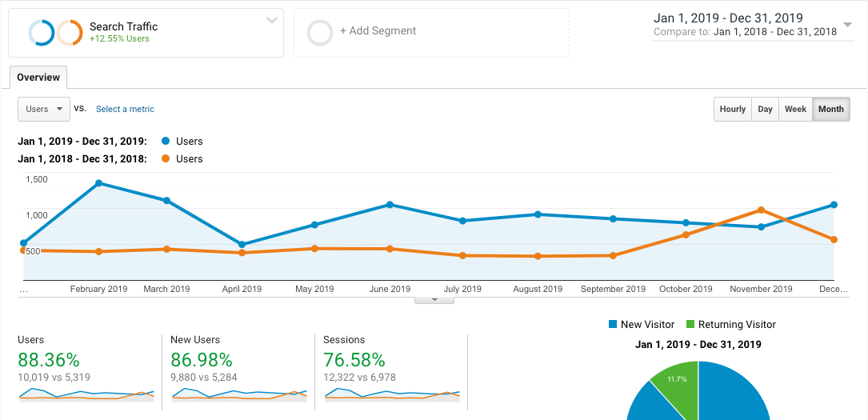Viewport: 868px width, 420px height.
Task: Click the blue March 2019 data point
Action: tap(166, 200)
